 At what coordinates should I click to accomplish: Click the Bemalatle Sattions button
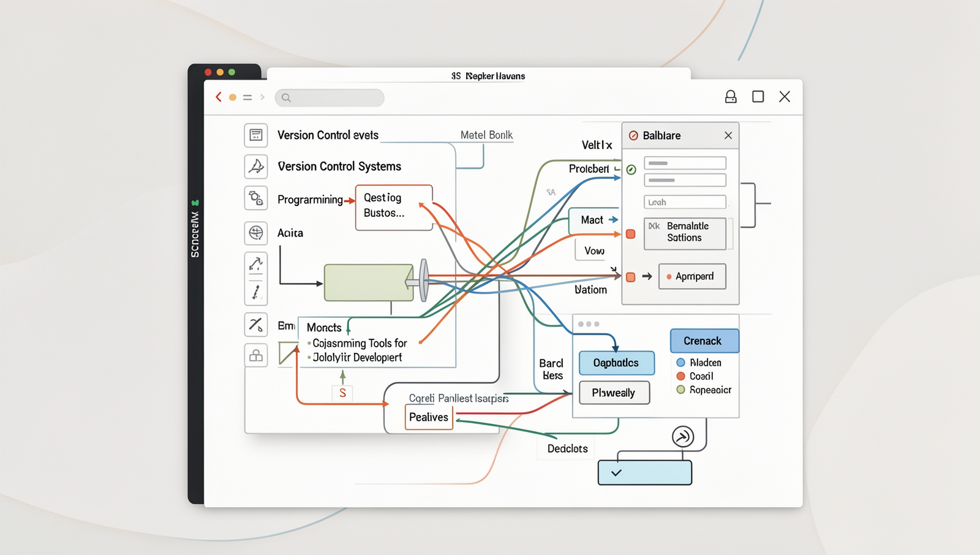685,233
